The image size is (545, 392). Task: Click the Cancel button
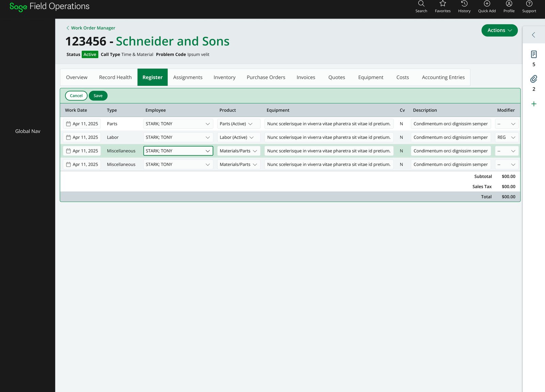coord(76,96)
